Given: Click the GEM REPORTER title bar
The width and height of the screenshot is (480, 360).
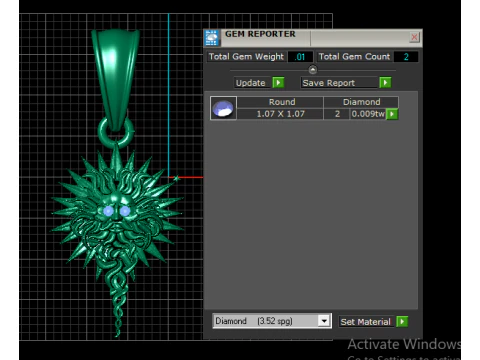Looking at the screenshot, I should (x=313, y=37).
